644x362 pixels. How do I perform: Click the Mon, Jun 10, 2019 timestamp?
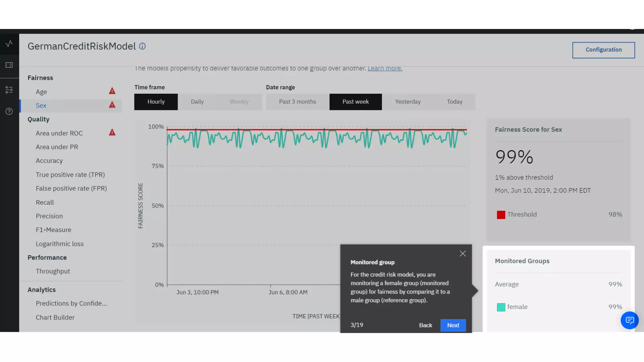pyautogui.click(x=543, y=190)
